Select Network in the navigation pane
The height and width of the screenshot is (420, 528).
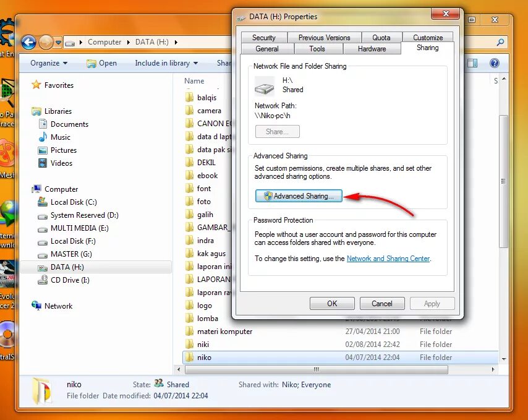point(52,306)
